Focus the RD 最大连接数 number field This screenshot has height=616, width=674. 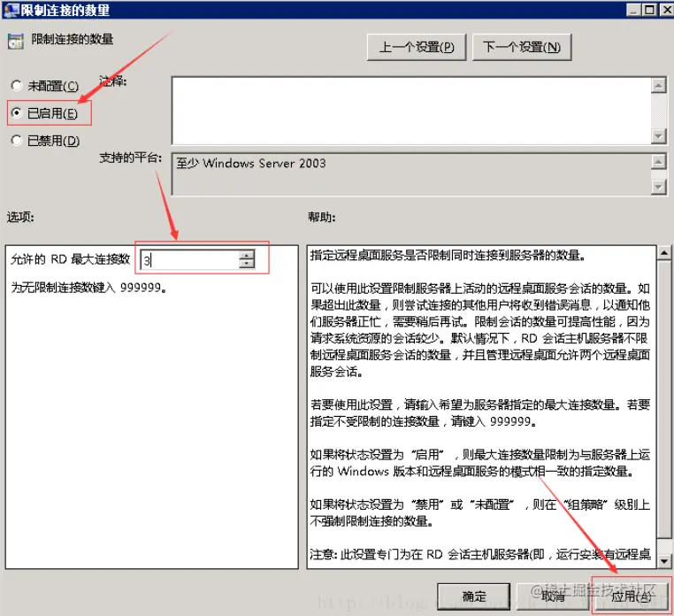pyautogui.click(x=189, y=260)
